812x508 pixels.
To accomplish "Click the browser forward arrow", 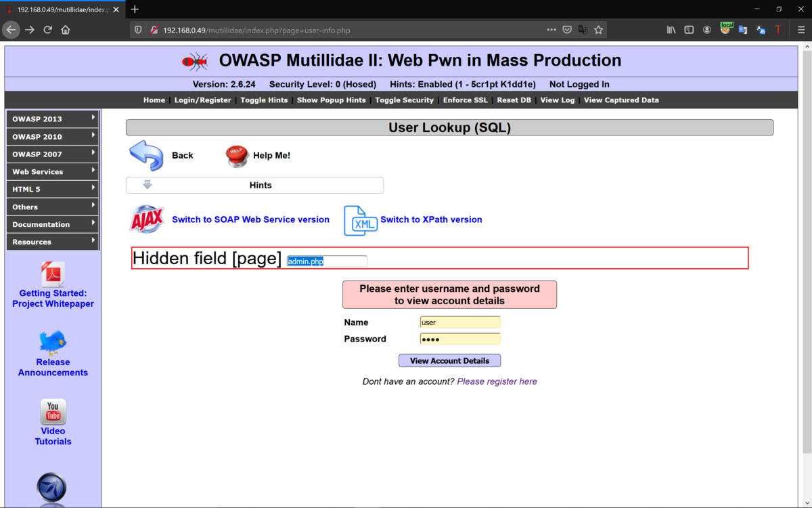I will 30,30.
